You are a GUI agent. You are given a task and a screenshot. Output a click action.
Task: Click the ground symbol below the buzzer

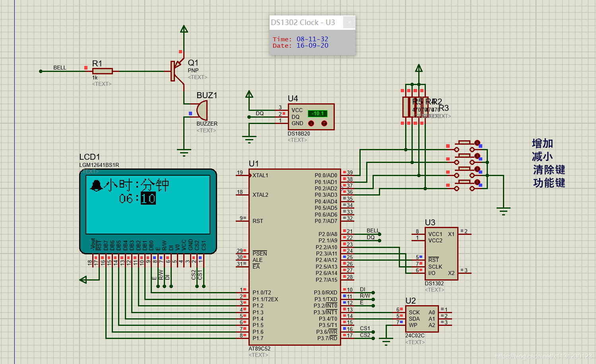point(184,153)
